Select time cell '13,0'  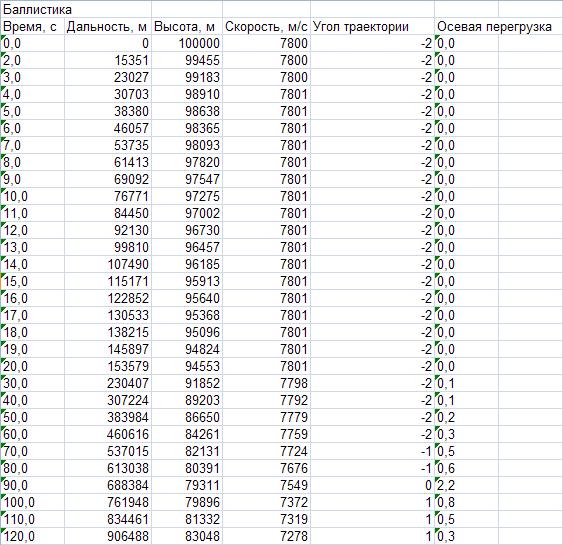tap(33, 247)
